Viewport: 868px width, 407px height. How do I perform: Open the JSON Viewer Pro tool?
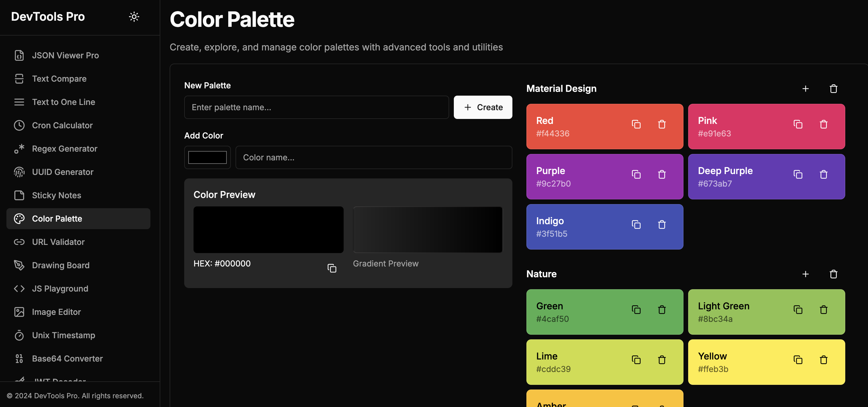(x=65, y=55)
